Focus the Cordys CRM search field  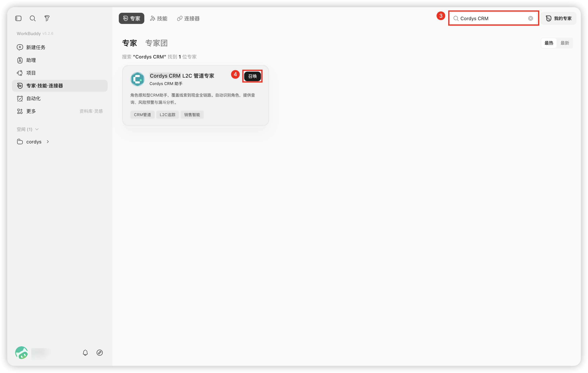[493, 18]
